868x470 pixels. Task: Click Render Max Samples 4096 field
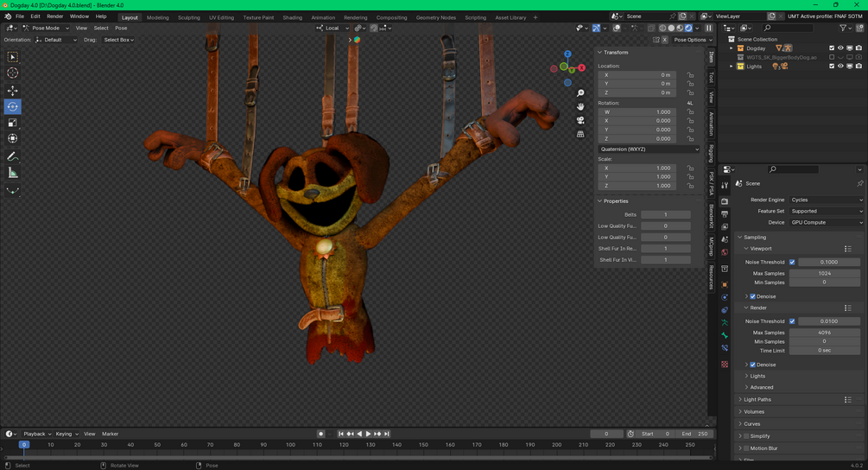tap(824, 333)
